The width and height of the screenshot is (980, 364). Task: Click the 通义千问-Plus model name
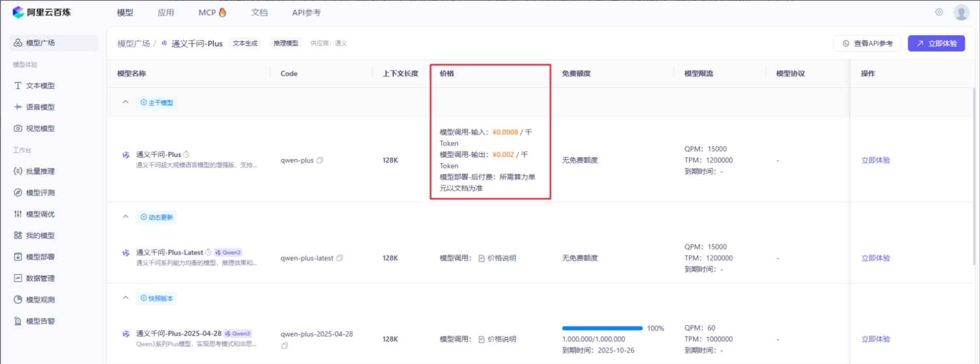[158, 155]
